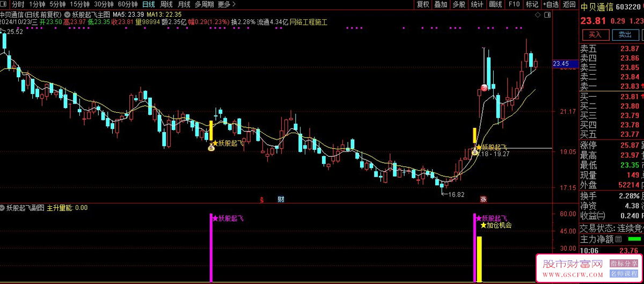This screenshot has height=284, width=644.
Task: Click the blue 23.45 price axis label
Action: [564, 63]
